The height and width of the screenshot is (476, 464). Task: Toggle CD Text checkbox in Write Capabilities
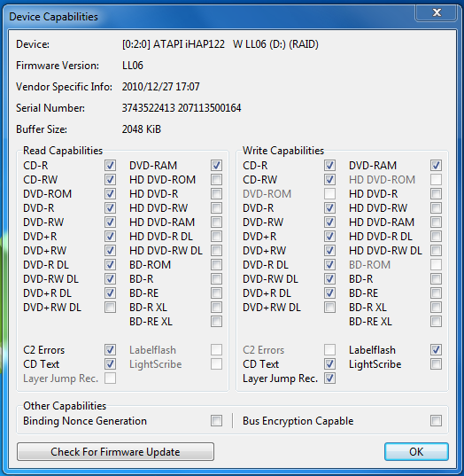[x=329, y=364]
